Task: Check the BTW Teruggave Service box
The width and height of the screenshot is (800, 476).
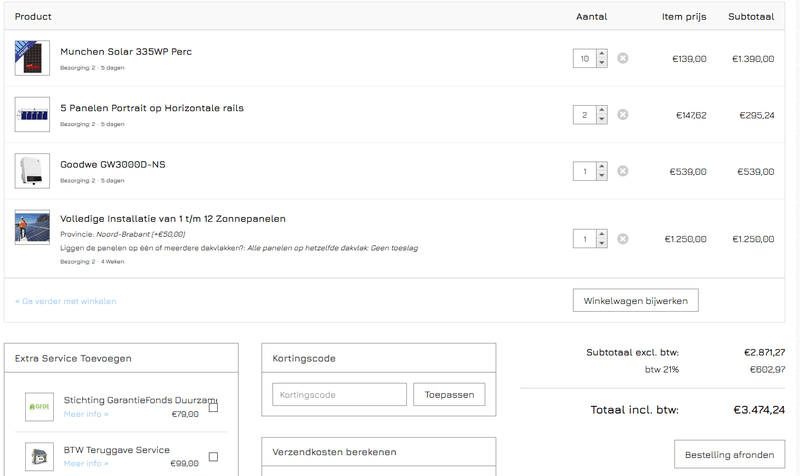Action: (213, 457)
